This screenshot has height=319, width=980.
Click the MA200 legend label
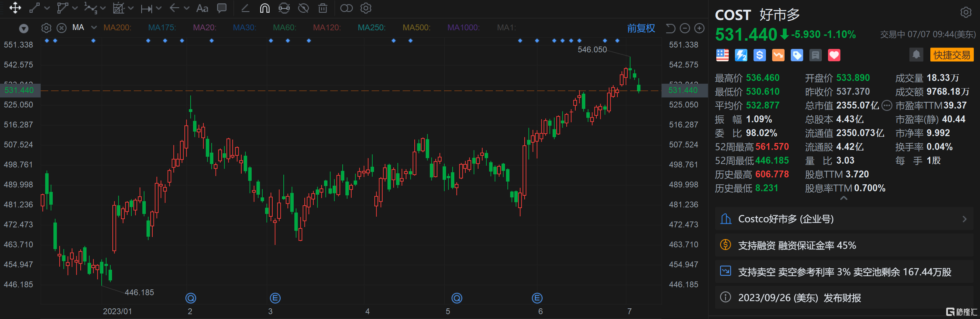[x=117, y=27]
